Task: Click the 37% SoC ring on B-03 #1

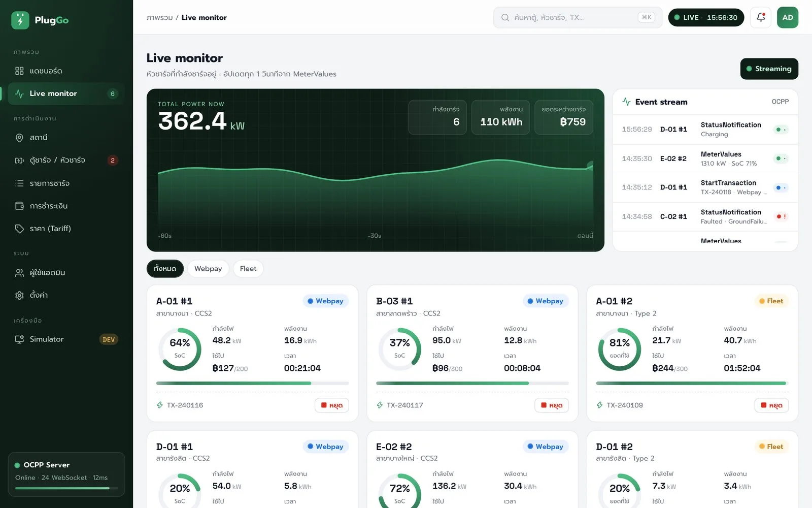Action: pyautogui.click(x=400, y=349)
